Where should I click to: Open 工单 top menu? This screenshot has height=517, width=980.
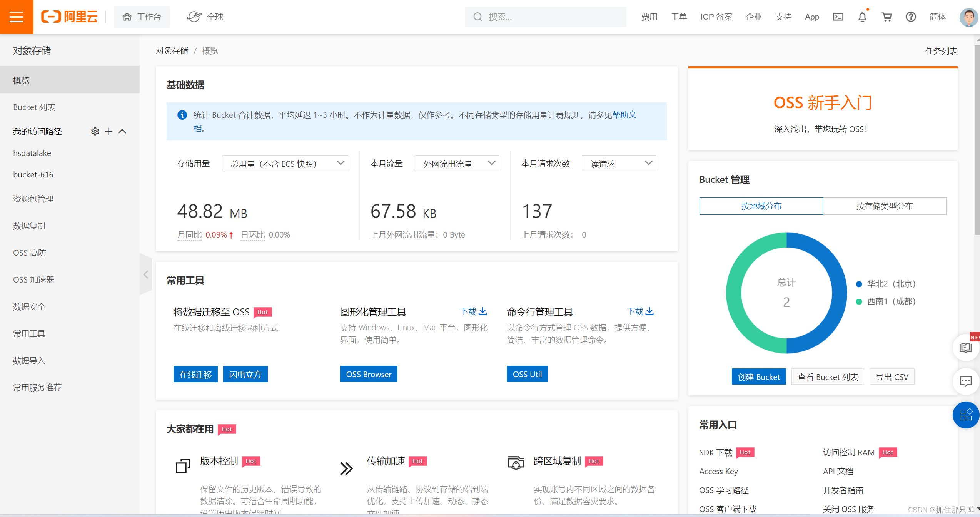(679, 17)
